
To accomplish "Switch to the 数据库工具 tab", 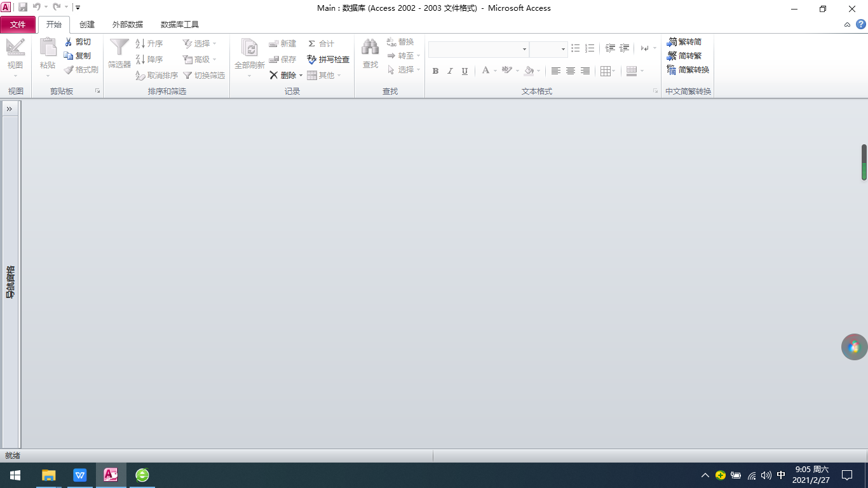I will [180, 25].
